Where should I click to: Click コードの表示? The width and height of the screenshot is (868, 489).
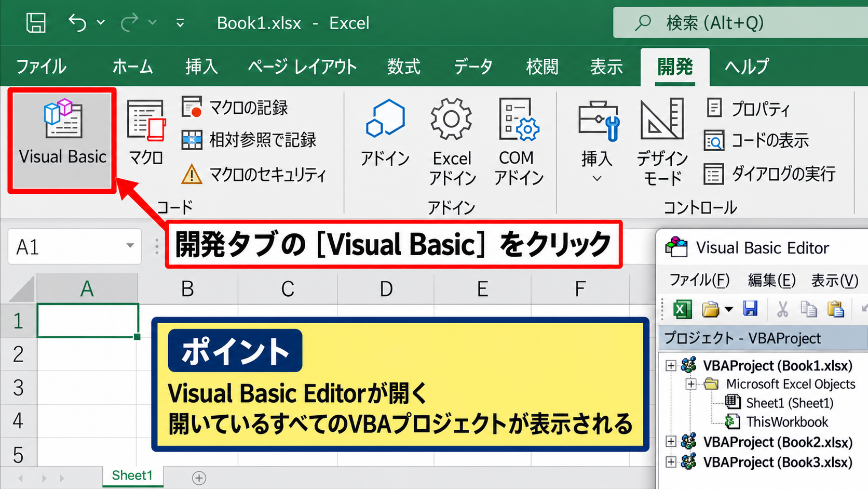757,140
